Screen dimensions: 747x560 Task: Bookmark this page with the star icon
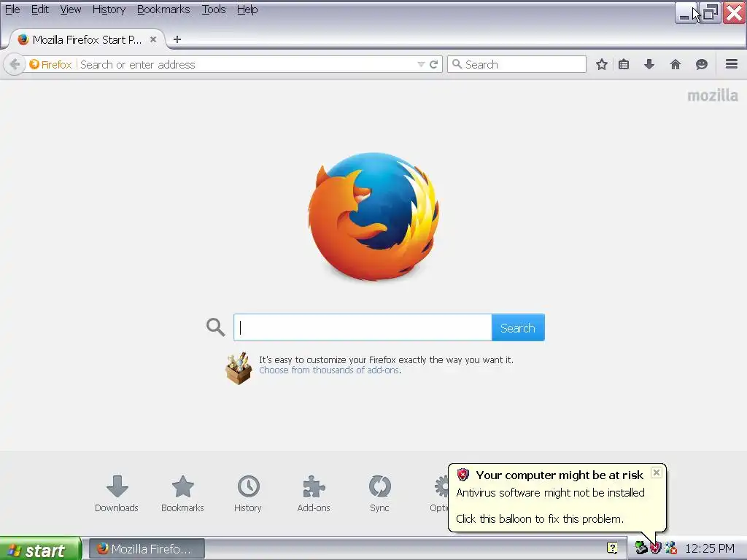point(602,64)
